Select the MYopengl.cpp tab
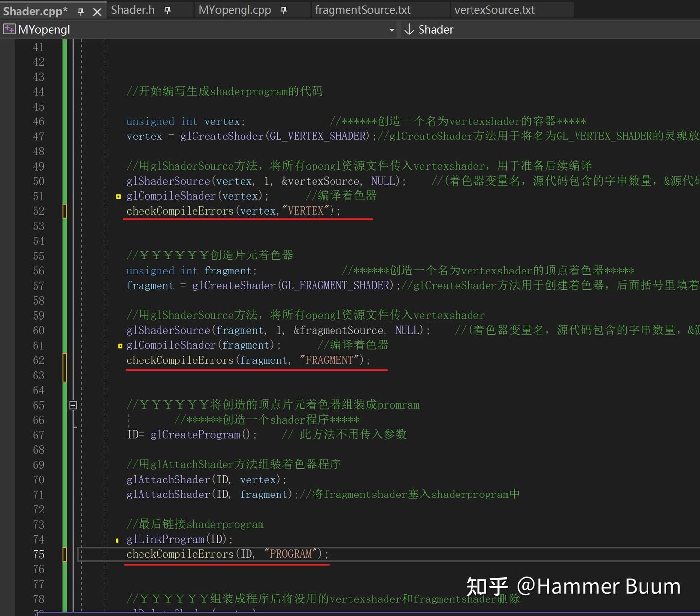The image size is (700, 616). (x=235, y=9)
